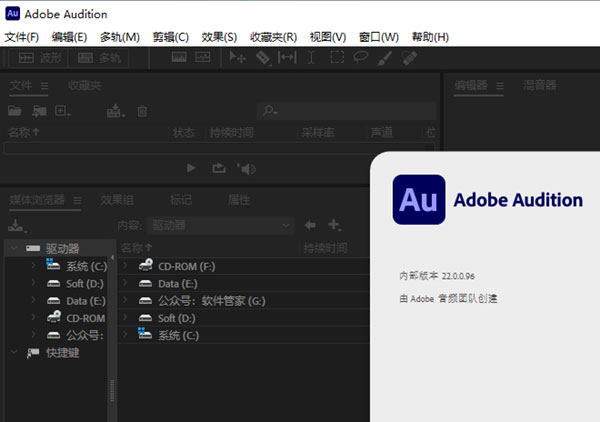Select the Paintbrush Selection tool

coord(384,58)
